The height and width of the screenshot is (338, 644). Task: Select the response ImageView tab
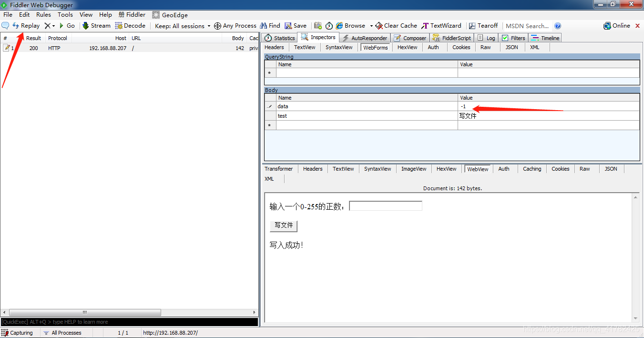pos(414,169)
